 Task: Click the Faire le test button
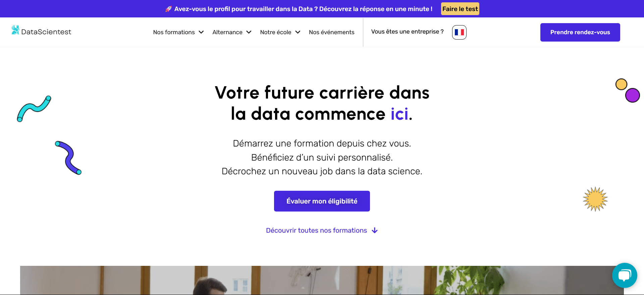click(x=460, y=9)
